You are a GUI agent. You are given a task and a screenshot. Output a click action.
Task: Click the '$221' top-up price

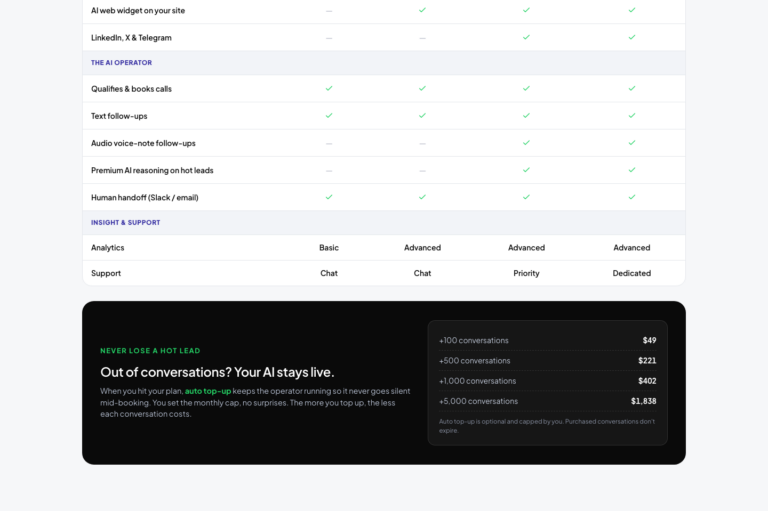(647, 361)
